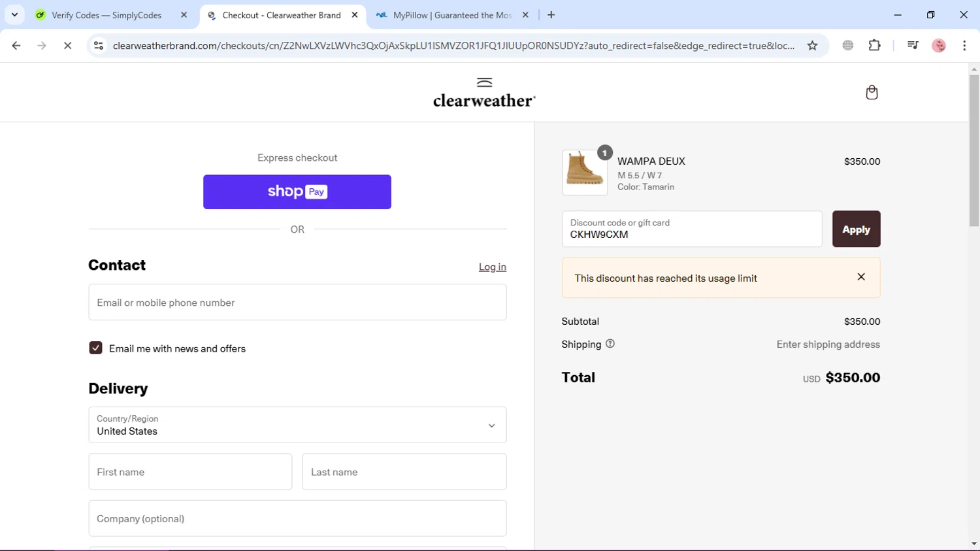Screen dimensions: 980x551
Task: Focus the Email or mobile phone number field
Action: tap(297, 302)
